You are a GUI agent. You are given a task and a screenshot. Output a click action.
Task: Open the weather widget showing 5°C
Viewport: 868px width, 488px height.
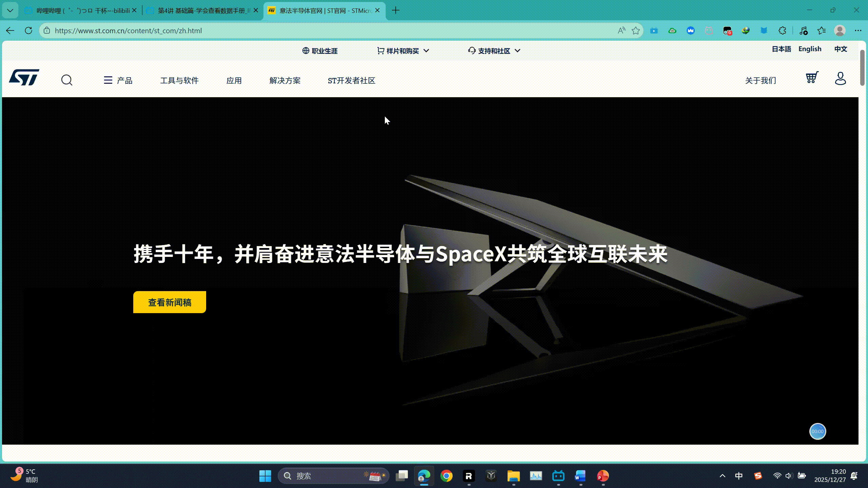pos(24,476)
